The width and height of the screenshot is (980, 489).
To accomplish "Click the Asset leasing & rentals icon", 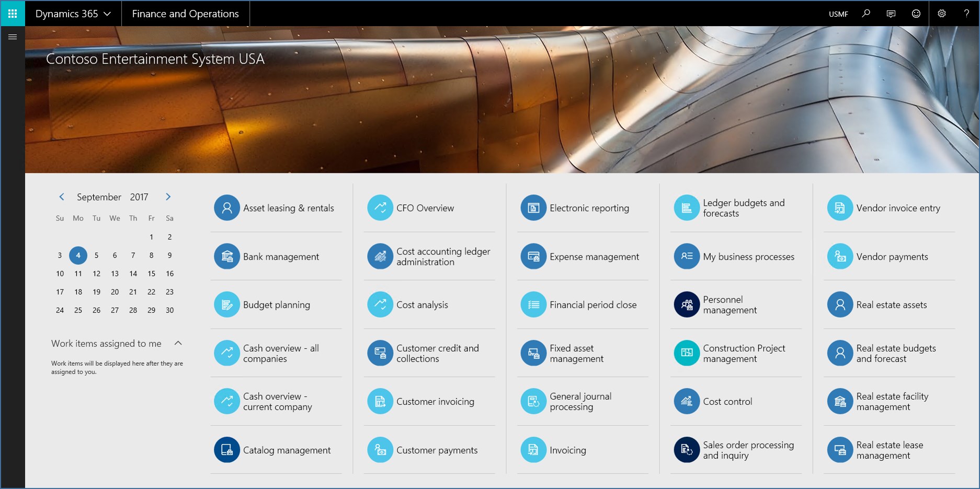I will (x=227, y=208).
